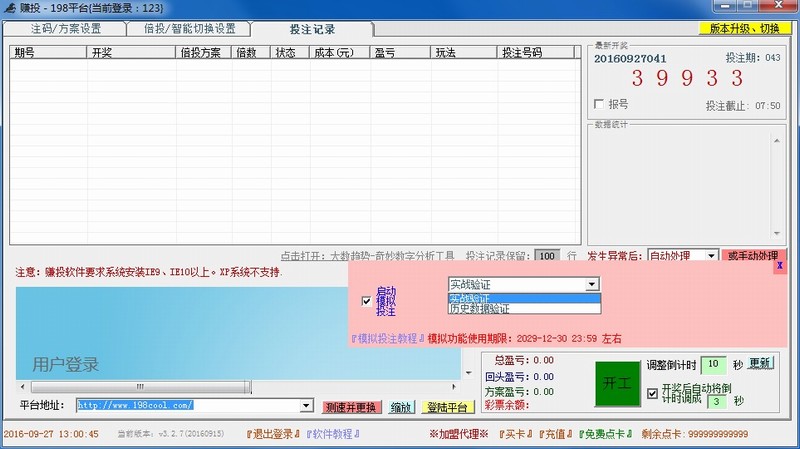Toggle the 启动模拟投注 checkbox

click(366, 300)
